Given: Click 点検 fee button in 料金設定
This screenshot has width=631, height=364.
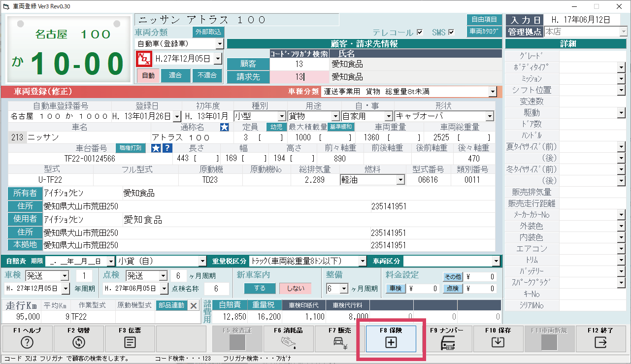Looking at the screenshot, I should 452,288.
